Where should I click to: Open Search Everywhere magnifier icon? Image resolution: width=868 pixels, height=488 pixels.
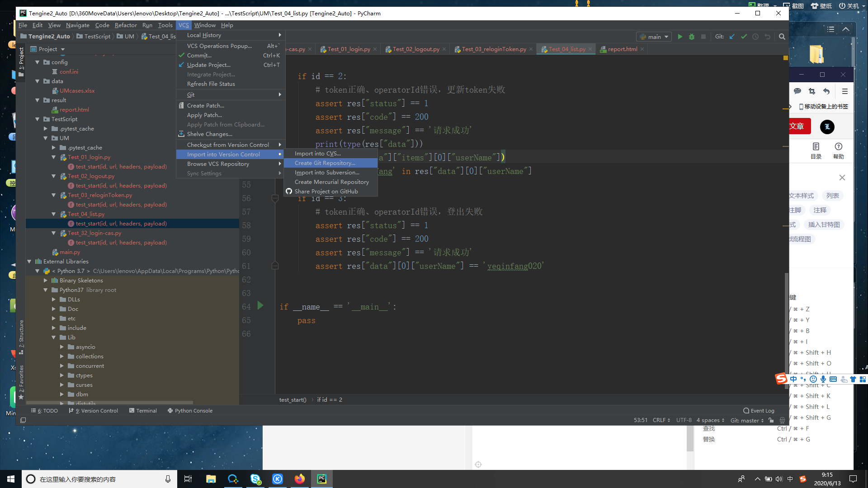click(x=782, y=37)
